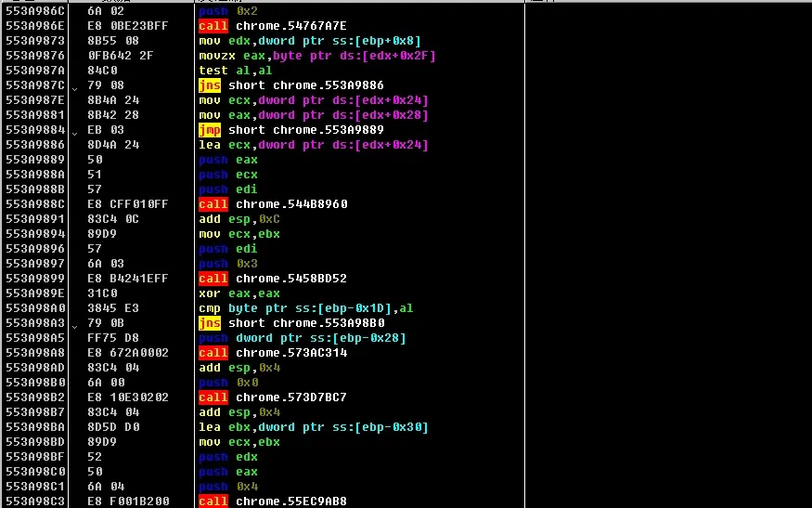Screen dimensions: 812x508
Task: Select call chrome.573D7BC7 instruction
Action: coord(273,397)
